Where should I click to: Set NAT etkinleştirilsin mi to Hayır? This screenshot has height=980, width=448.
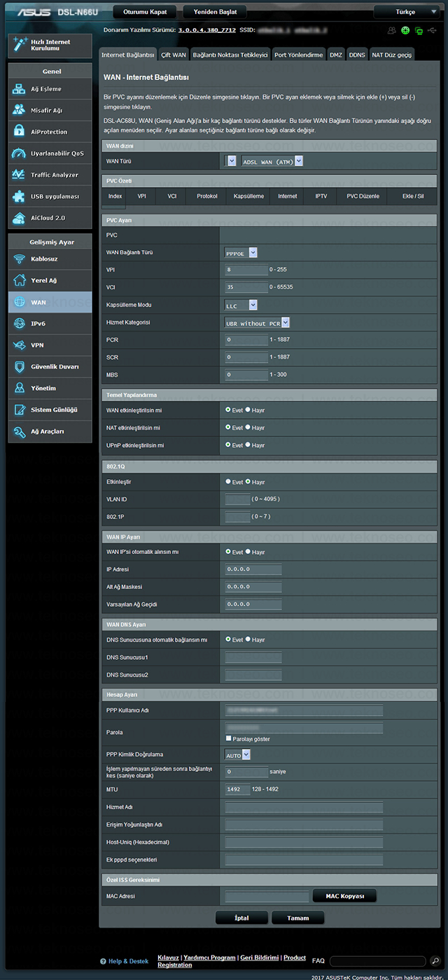point(248,427)
